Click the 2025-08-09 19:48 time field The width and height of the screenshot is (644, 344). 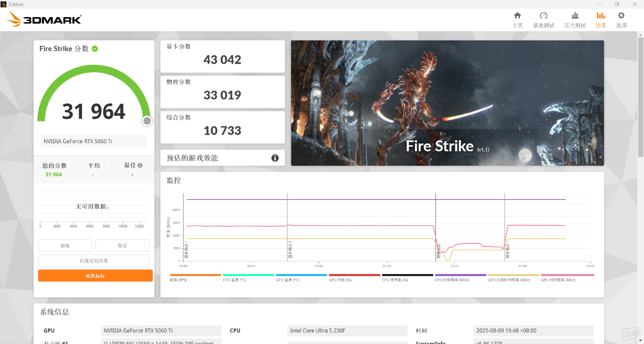533,331
